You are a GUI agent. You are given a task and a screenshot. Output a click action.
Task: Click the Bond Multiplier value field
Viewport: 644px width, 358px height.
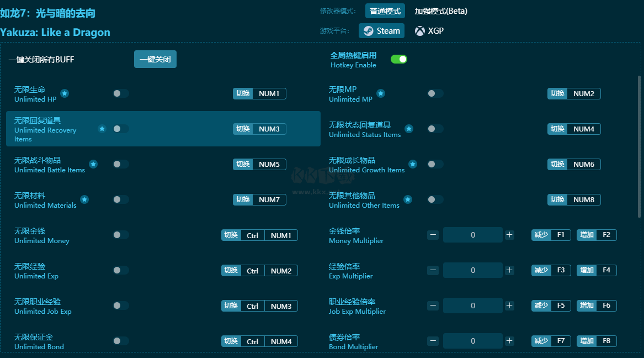[473, 341]
